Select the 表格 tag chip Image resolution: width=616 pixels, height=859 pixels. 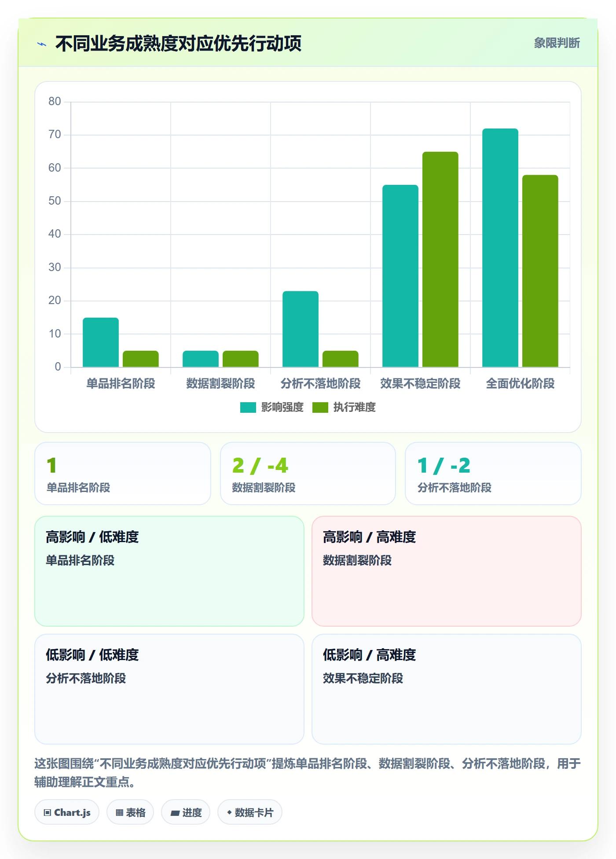click(130, 812)
